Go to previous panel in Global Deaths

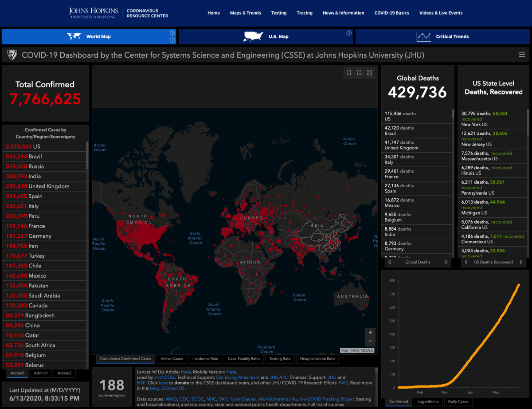[389, 262]
